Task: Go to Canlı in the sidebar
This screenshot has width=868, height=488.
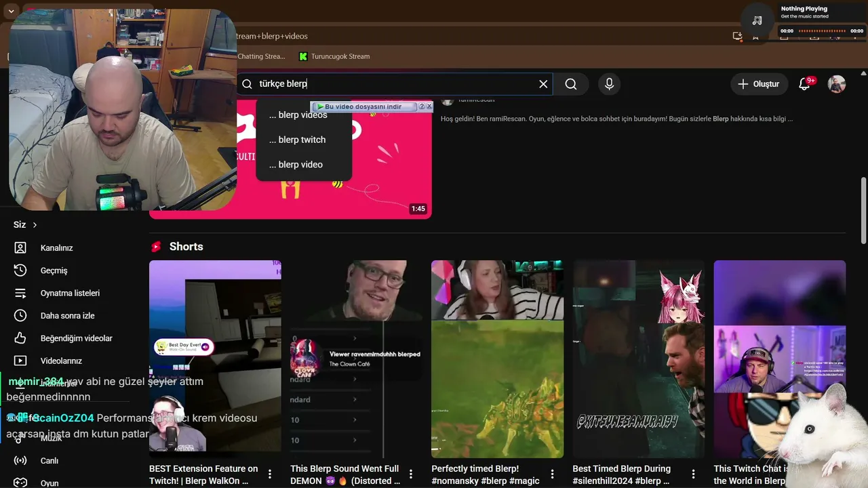Action: 50,461
